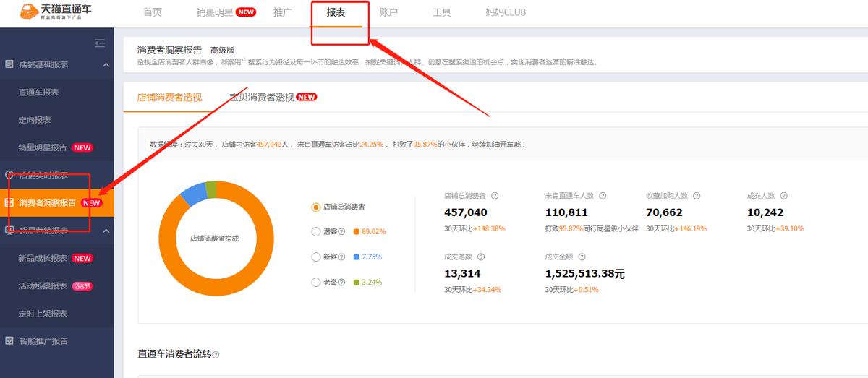Go to the 首页 tab
The width and height of the screenshot is (868, 378).
(153, 12)
